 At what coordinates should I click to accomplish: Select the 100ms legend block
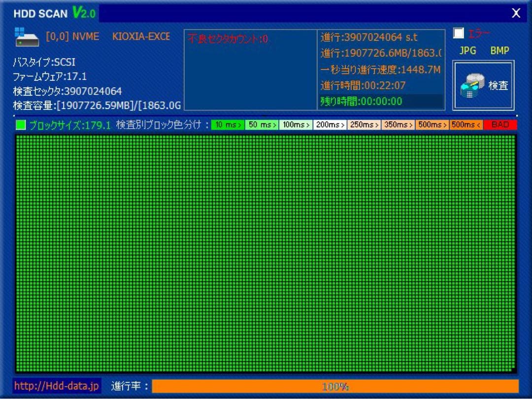click(x=296, y=125)
